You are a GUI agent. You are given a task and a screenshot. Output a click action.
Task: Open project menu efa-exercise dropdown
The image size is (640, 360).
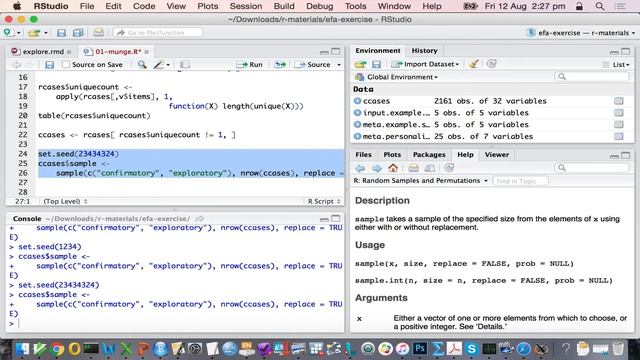pyautogui.click(x=581, y=33)
